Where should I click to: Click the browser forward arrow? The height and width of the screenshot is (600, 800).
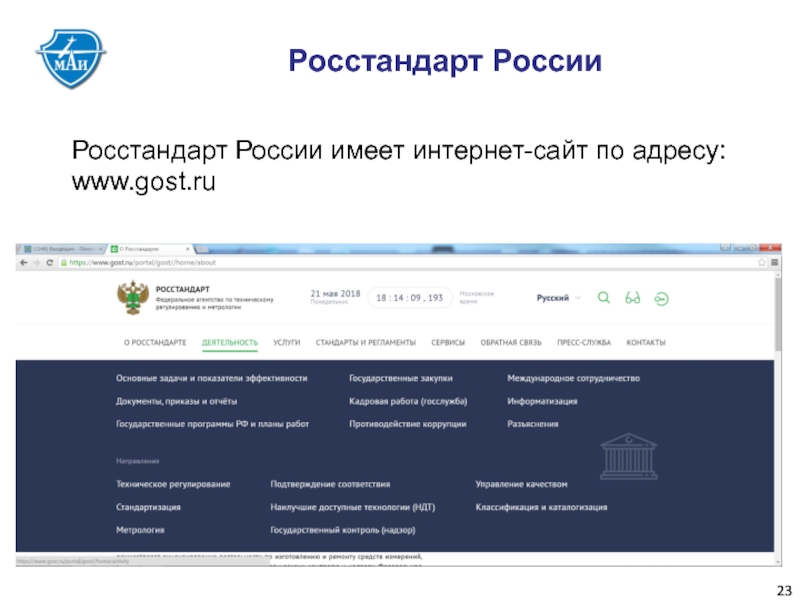point(36,263)
